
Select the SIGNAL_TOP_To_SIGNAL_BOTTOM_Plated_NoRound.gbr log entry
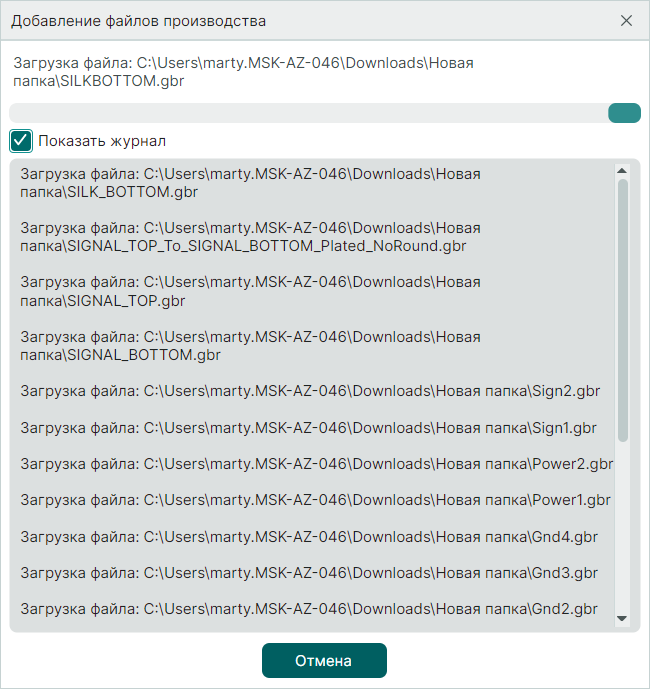click(251, 237)
